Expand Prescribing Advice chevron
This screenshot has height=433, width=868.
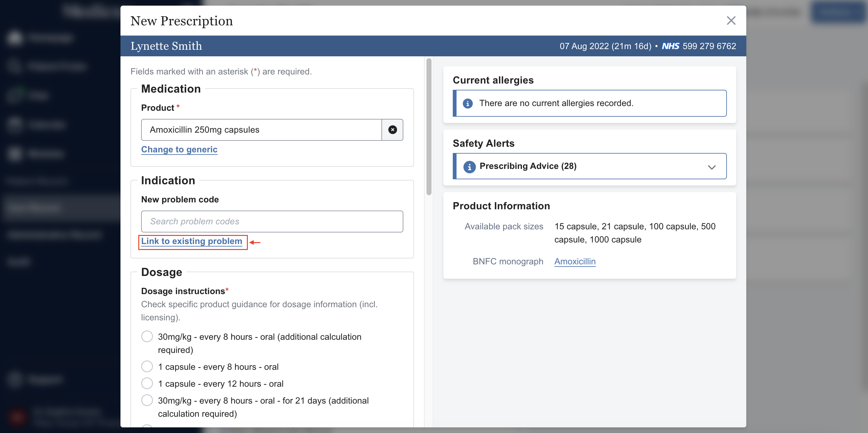(x=711, y=167)
